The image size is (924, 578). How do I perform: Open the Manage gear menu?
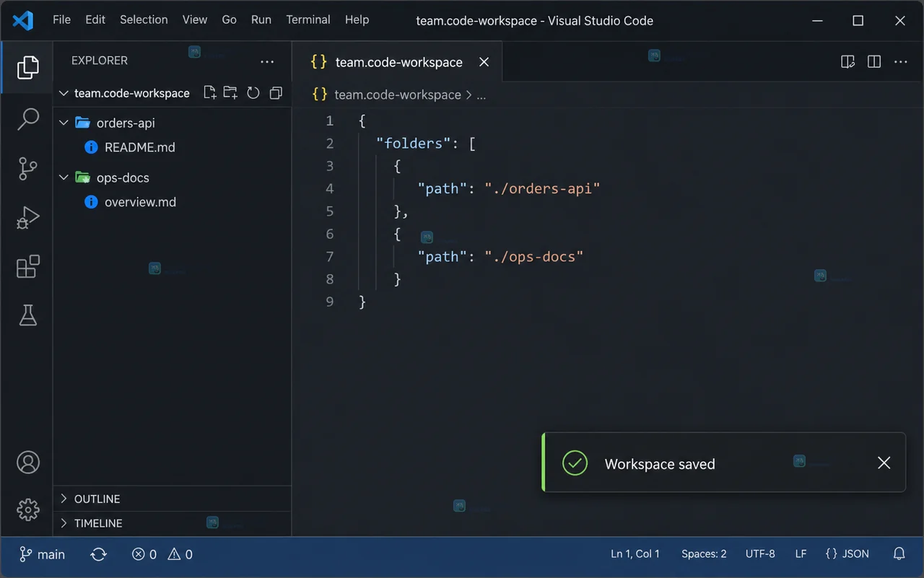pos(27,510)
